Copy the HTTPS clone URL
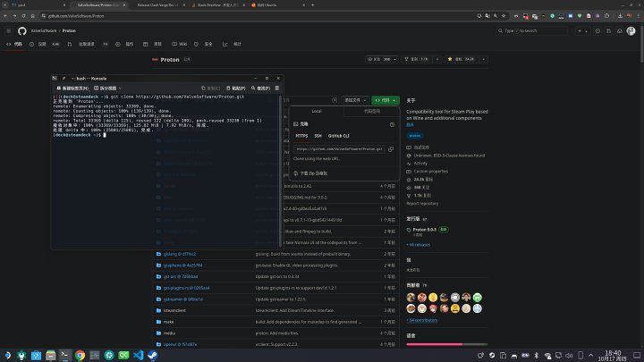 391,149
